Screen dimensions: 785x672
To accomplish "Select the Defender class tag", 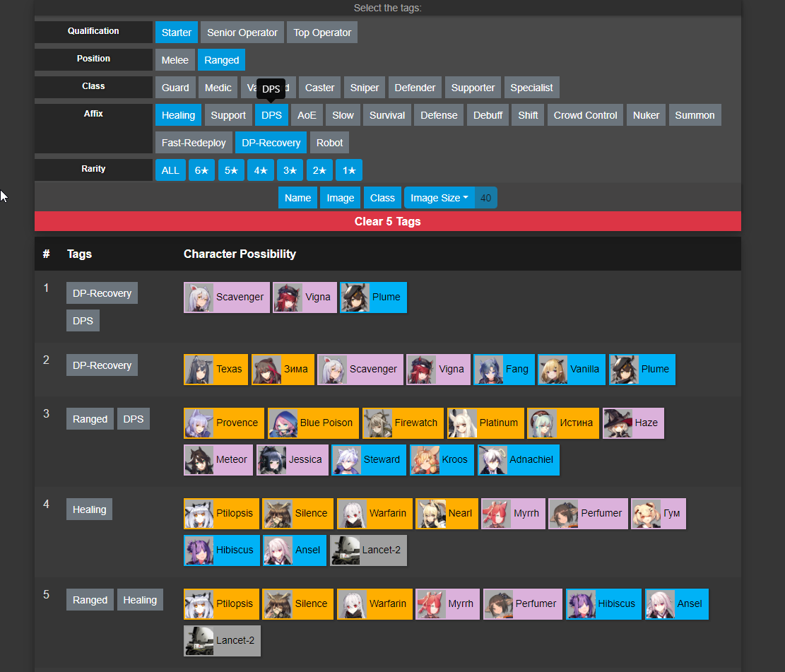I will pos(415,88).
